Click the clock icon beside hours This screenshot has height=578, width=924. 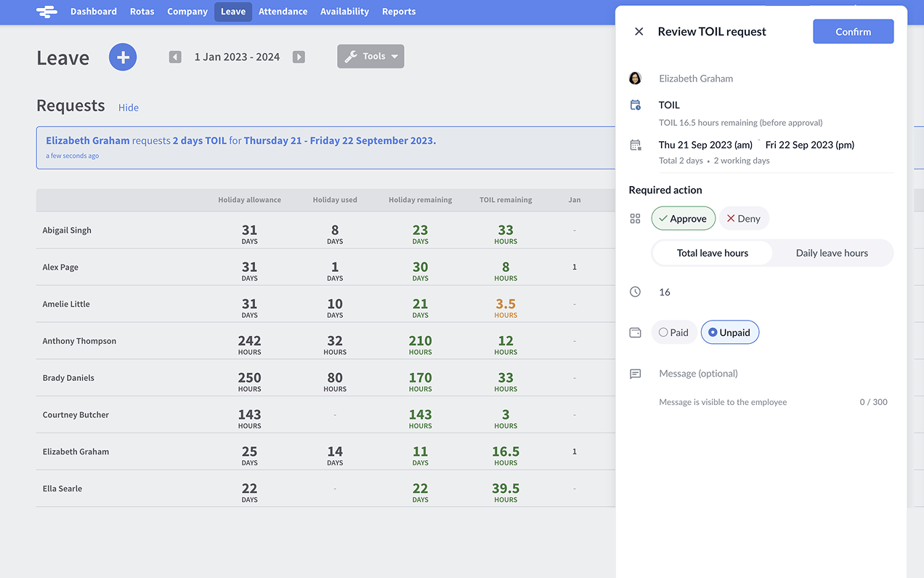[x=636, y=292]
